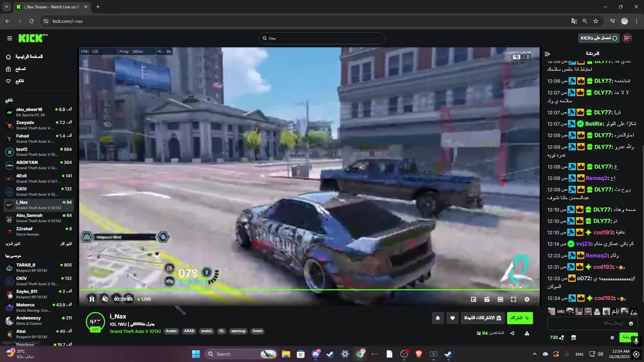Open the i_Nax channel avatar

tap(95, 322)
